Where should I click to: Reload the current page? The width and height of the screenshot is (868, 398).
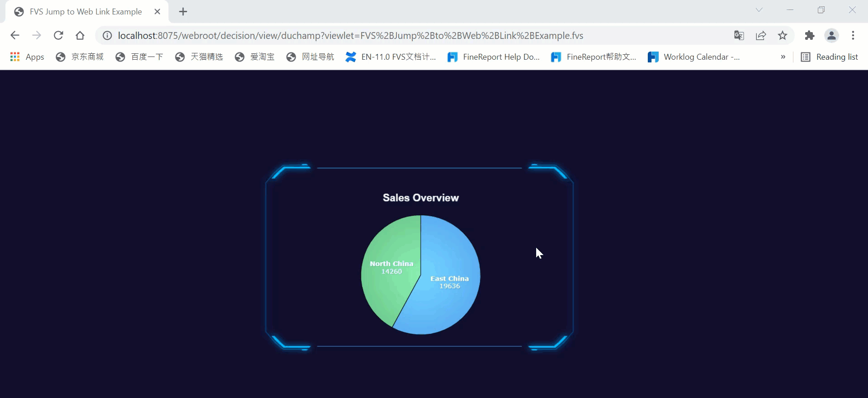tap(58, 35)
